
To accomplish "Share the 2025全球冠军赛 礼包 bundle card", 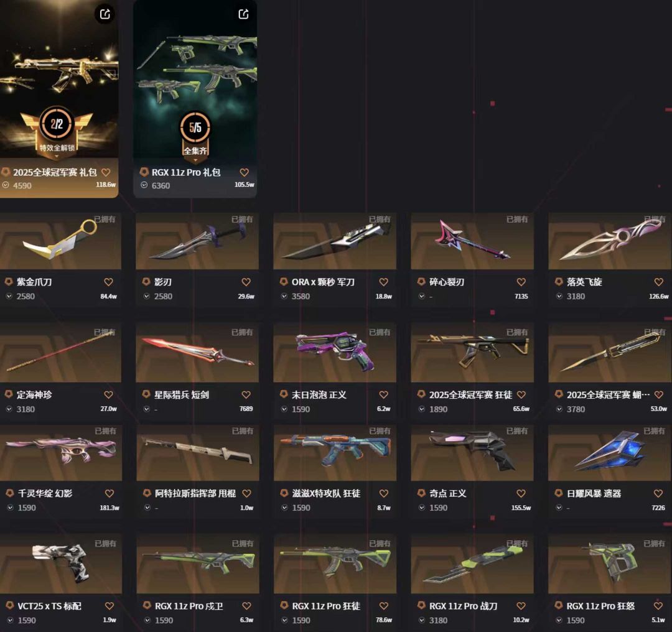I will (x=105, y=14).
